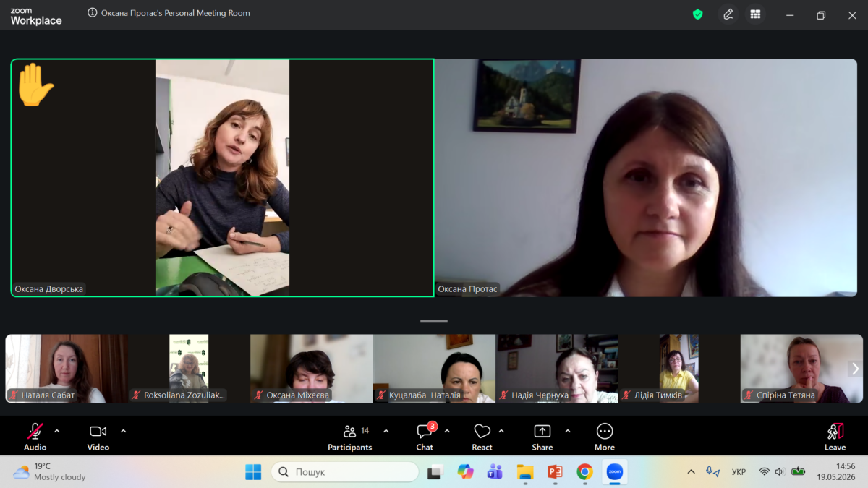The height and width of the screenshot is (488, 868).
Task: Start screen Share
Action: (x=542, y=437)
